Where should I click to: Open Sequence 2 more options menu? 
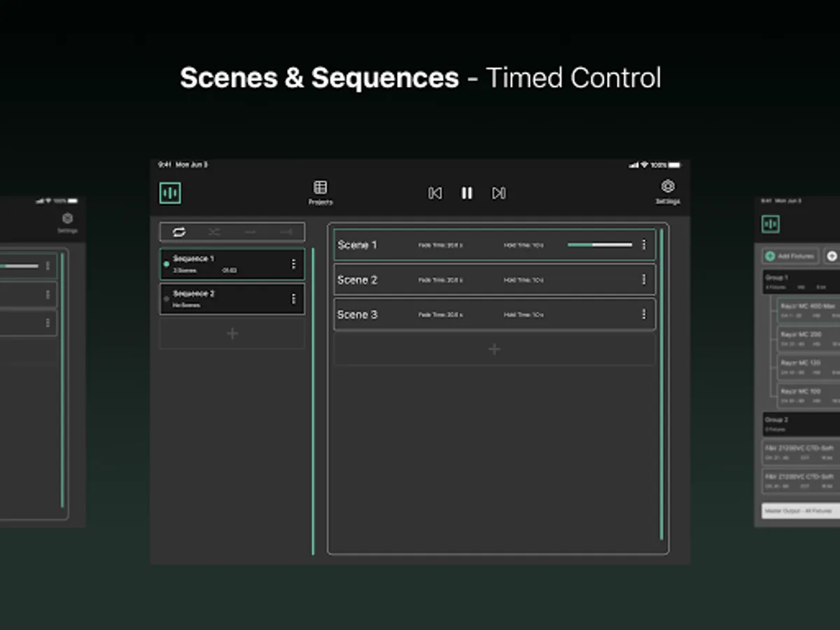coord(293,299)
